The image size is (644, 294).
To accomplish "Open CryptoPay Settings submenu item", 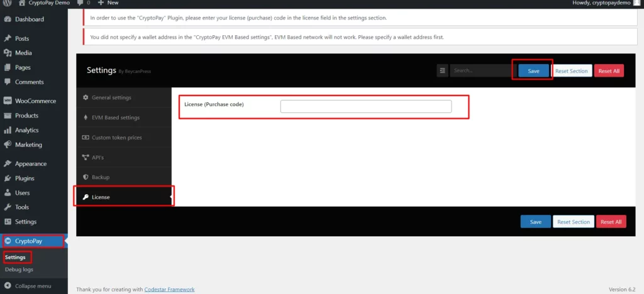I will pos(15,257).
